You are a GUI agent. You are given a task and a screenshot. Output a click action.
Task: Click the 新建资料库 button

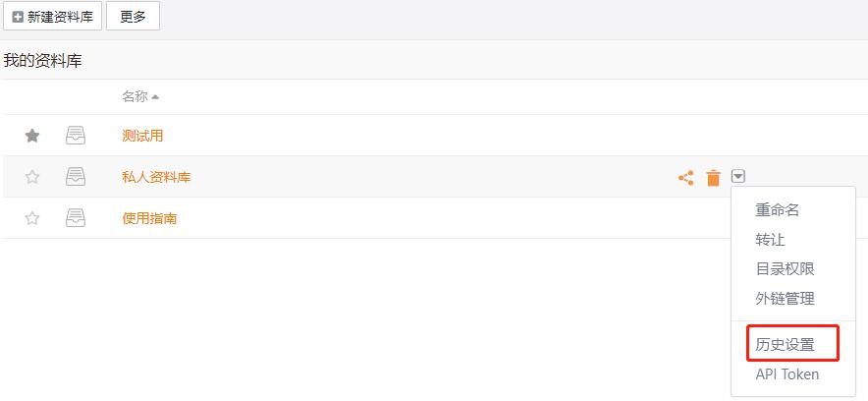(52, 17)
